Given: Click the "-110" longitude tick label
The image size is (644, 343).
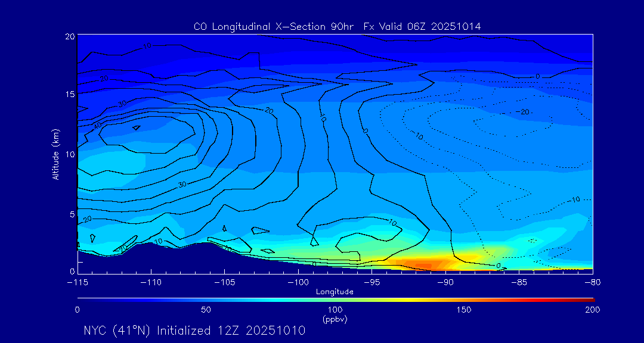Looking at the screenshot, I should coord(151,282).
